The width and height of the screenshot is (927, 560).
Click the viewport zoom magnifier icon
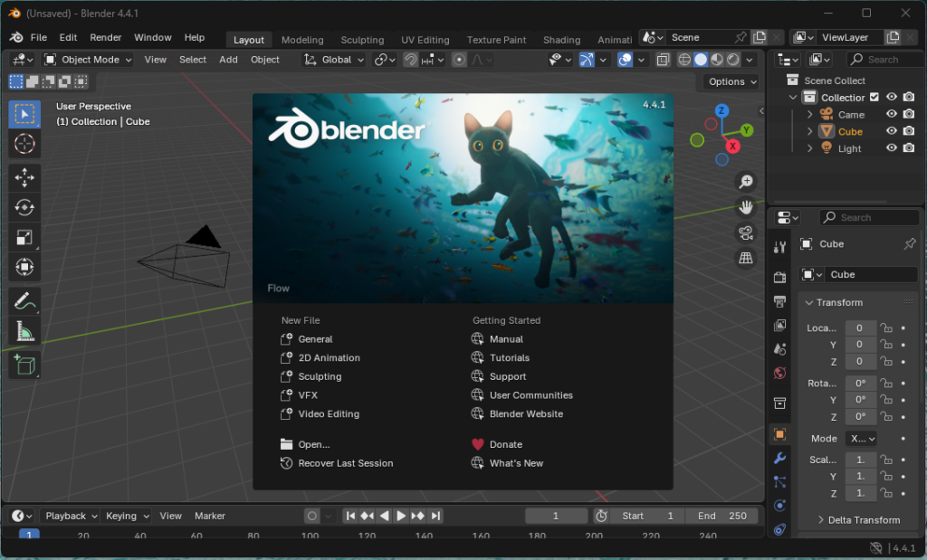point(746,181)
